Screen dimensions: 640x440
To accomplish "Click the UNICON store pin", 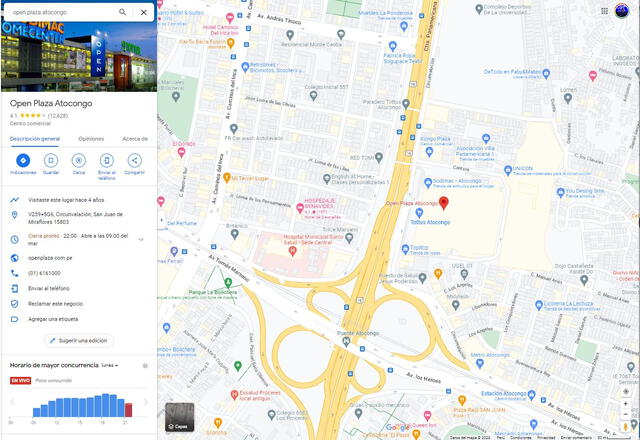I will (x=508, y=170).
